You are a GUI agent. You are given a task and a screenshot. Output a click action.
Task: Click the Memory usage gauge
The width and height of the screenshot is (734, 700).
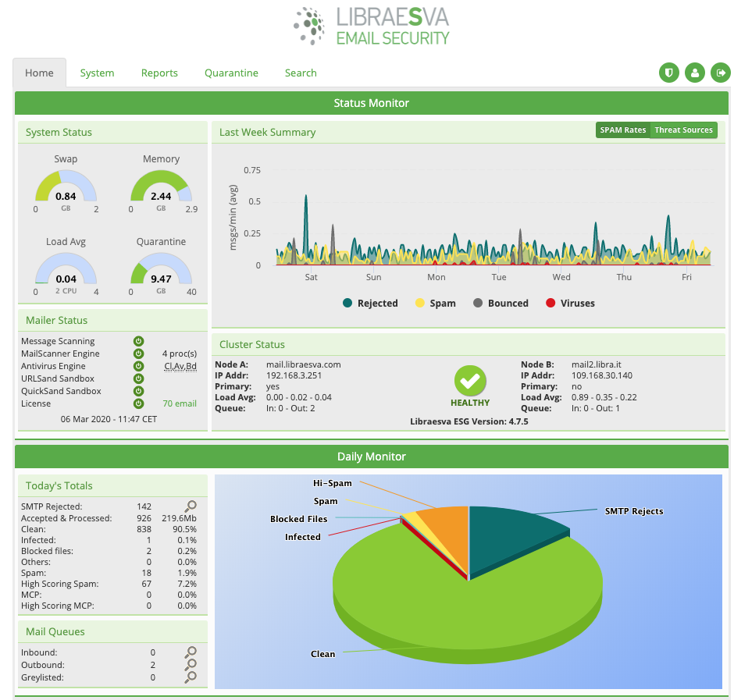pyautogui.click(x=161, y=187)
